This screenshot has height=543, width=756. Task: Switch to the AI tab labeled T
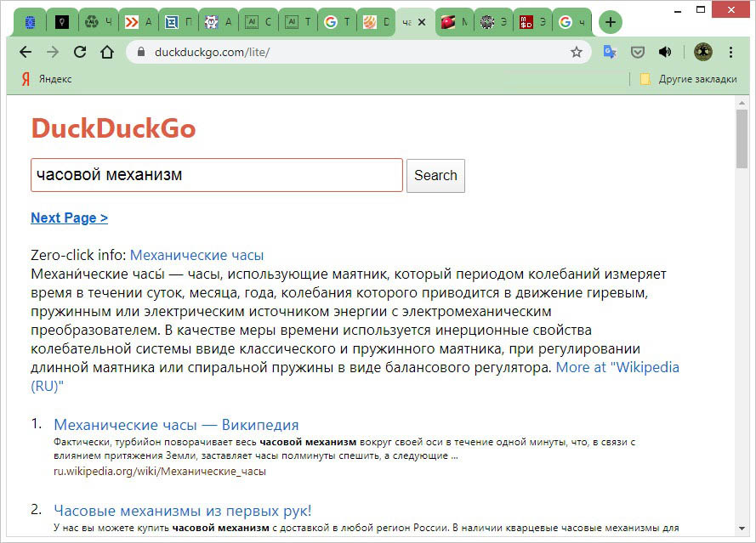tap(298, 22)
